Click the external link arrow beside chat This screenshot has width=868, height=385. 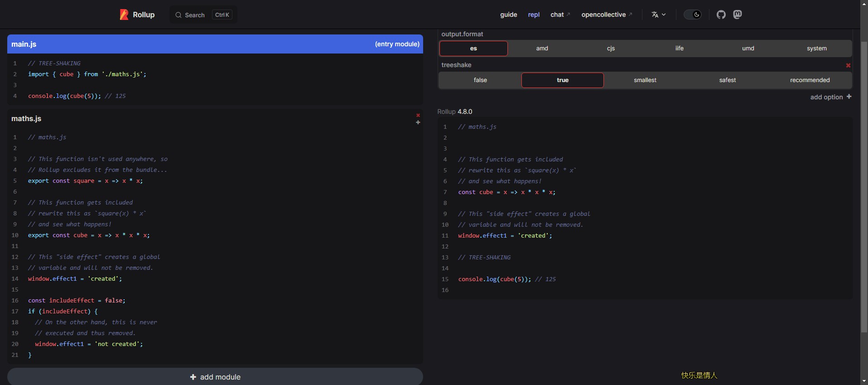click(x=569, y=15)
